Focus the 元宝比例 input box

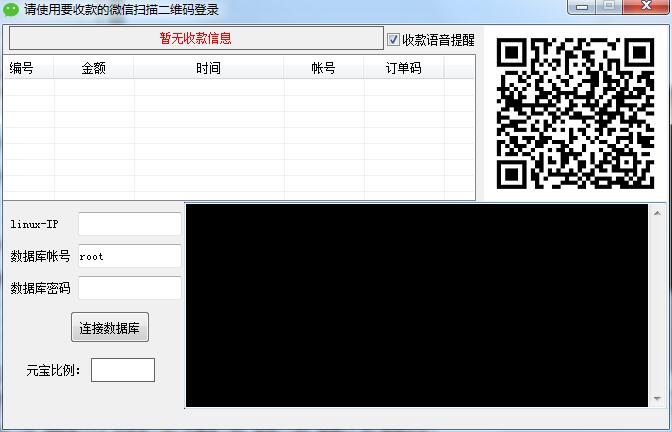click(x=123, y=370)
